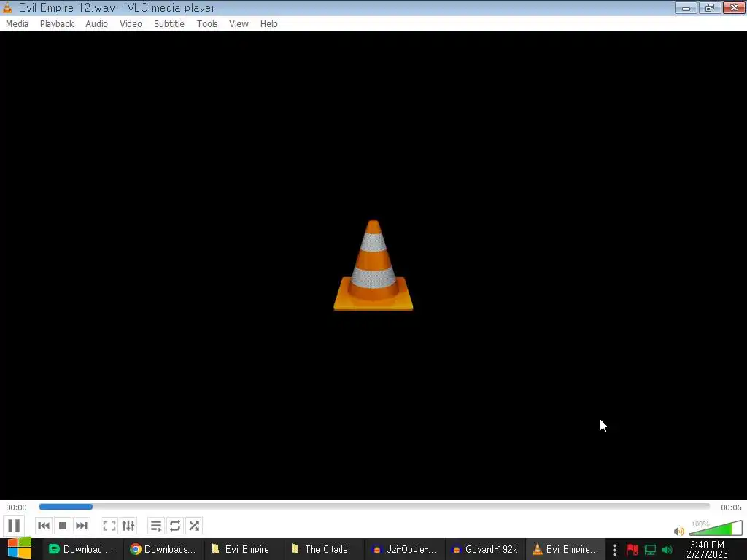Click the total time 00:06 label
The width and height of the screenshot is (747, 560).
coord(731,507)
